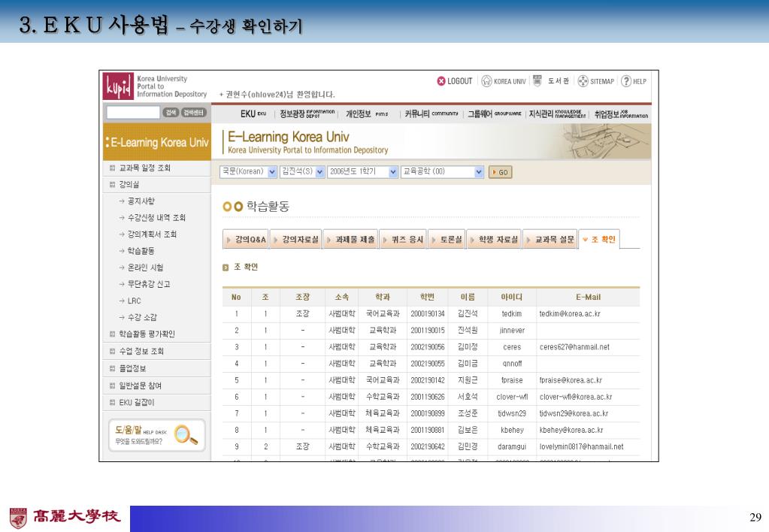Open EKU 길잡이 in the sidebar
The width and height of the screenshot is (769, 532).
(x=136, y=403)
